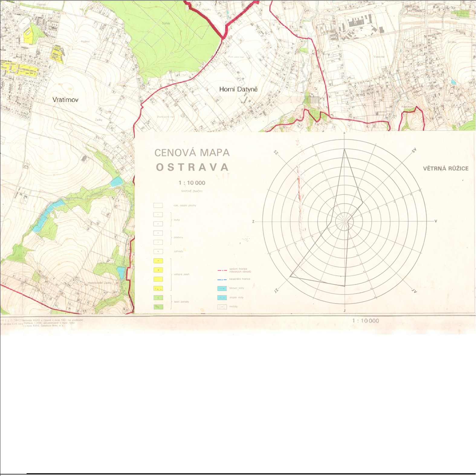
Task: Click the 'Vratimov' map label
Action: [x=65, y=100]
